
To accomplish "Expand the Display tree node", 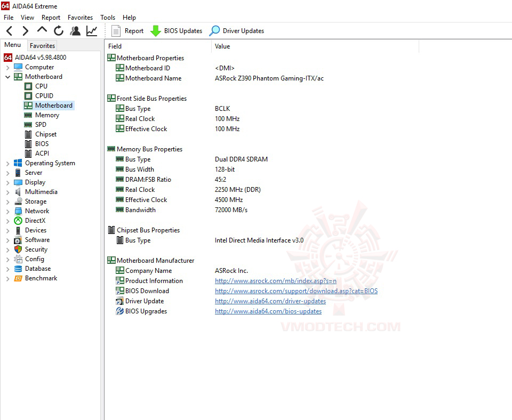I will coord(8,182).
